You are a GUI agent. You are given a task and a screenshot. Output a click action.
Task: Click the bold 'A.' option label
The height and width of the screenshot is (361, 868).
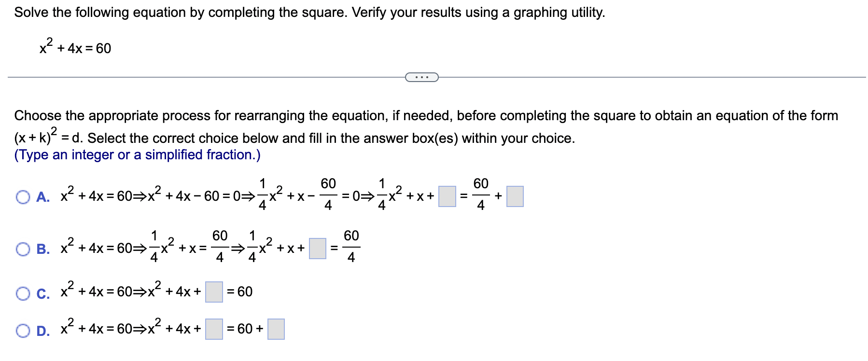43,197
